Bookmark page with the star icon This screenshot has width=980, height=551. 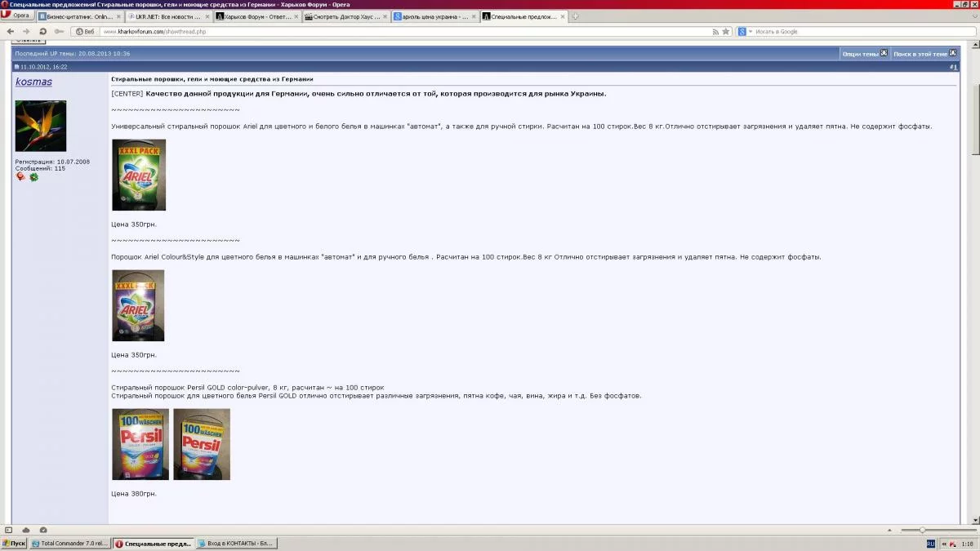pyautogui.click(x=725, y=32)
